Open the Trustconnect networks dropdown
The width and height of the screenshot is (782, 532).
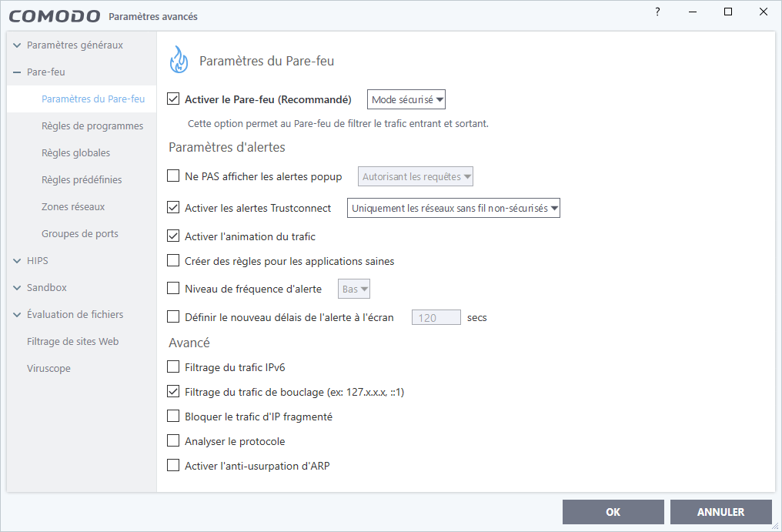click(x=453, y=208)
